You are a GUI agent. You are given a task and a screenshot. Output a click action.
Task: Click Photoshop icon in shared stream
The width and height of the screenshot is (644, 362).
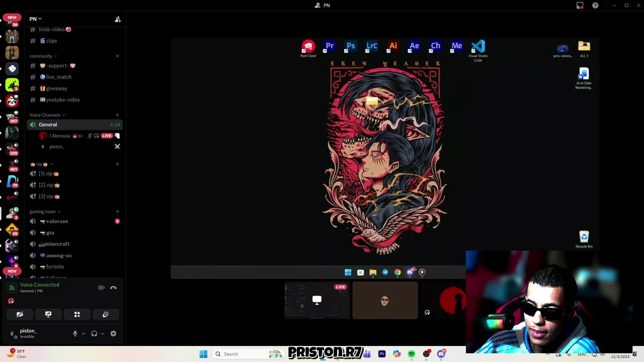(x=351, y=46)
